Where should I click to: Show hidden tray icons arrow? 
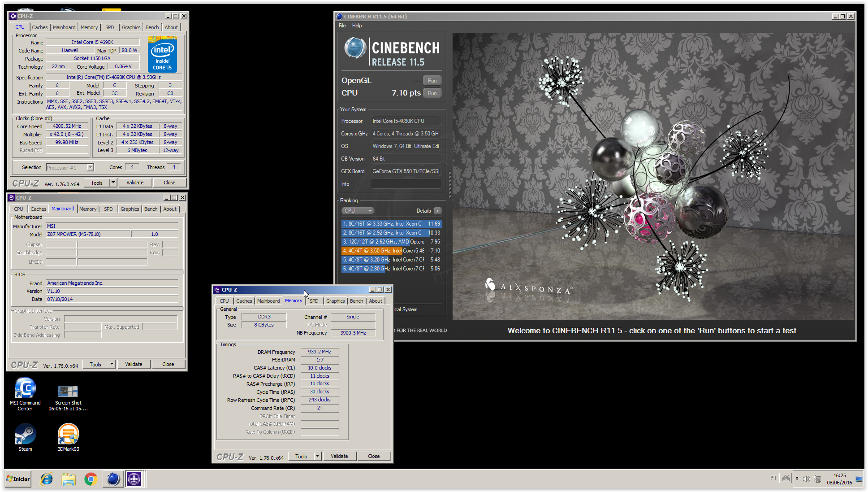tap(797, 479)
